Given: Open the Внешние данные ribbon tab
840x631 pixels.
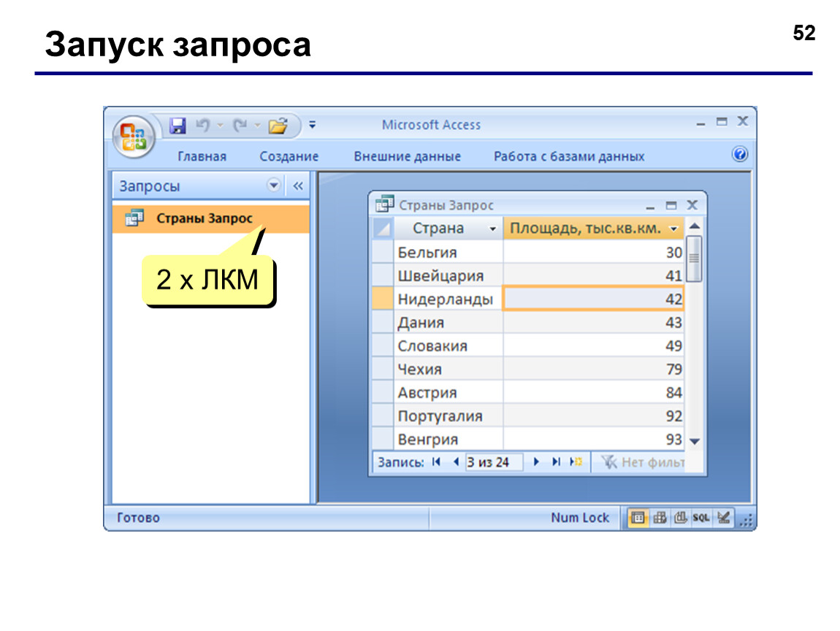Looking at the screenshot, I should pos(407,156).
